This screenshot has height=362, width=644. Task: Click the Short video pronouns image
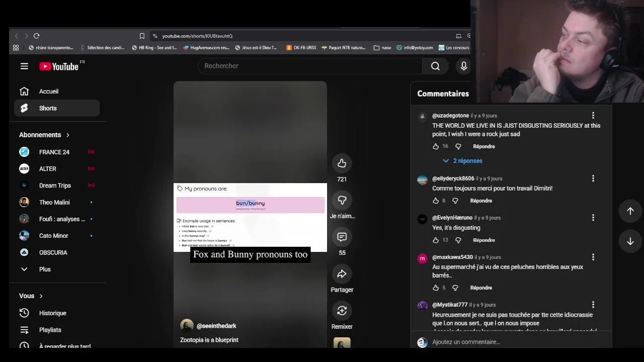pos(250,217)
